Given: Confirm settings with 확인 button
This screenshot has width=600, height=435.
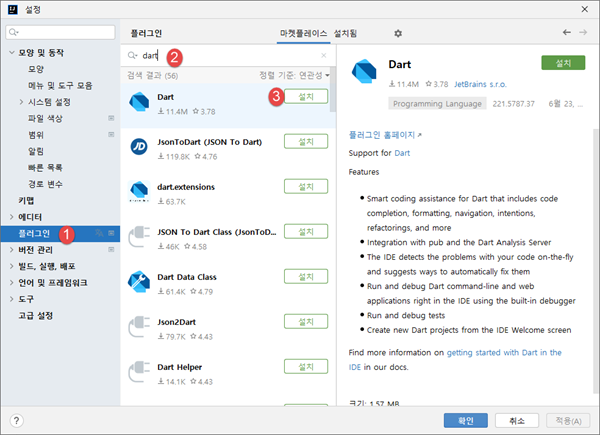Looking at the screenshot, I should click(466, 420).
